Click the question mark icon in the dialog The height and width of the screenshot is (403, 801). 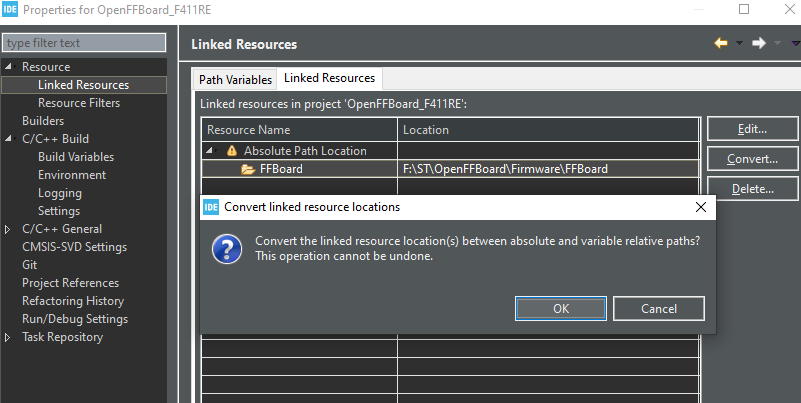(227, 250)
